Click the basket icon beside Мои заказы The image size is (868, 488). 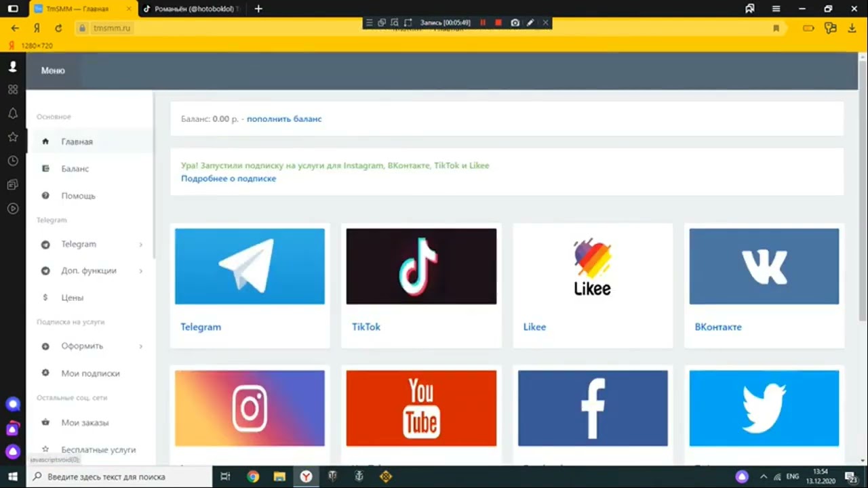click(x=45, y=422)
